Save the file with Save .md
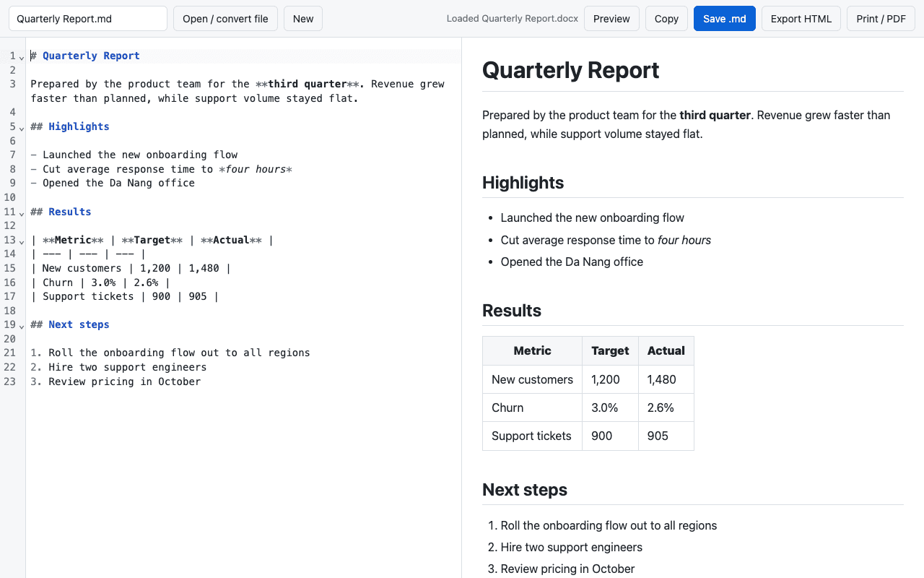924x578 pixels. point(725,19)
